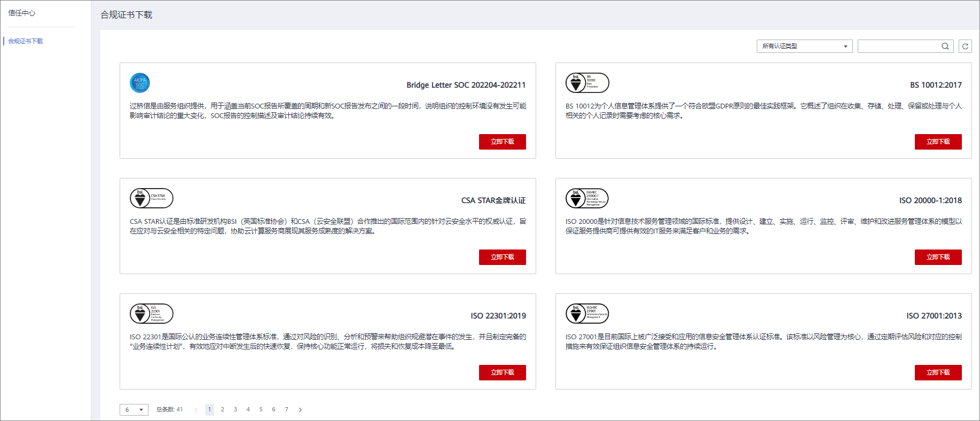Viewport: 980px width, 421px height.
Task: Go to page 7 of the results
Action: click(x=286, y=410)
